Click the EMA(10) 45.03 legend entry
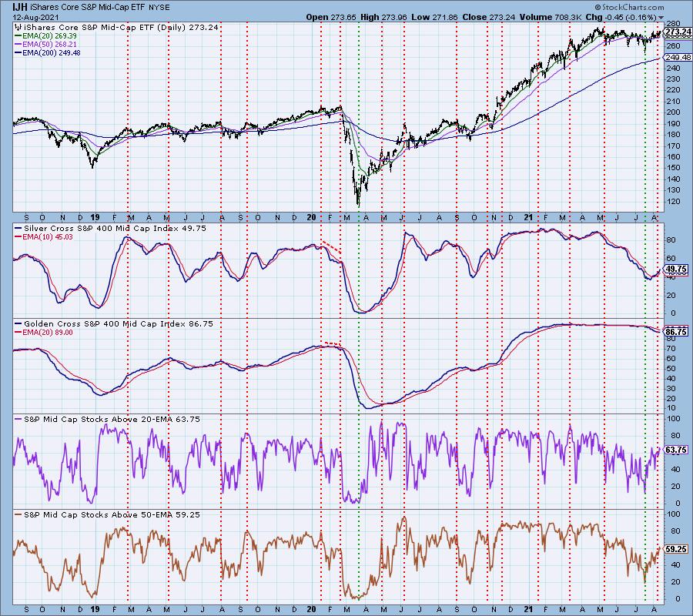 (x=44, y=237)
